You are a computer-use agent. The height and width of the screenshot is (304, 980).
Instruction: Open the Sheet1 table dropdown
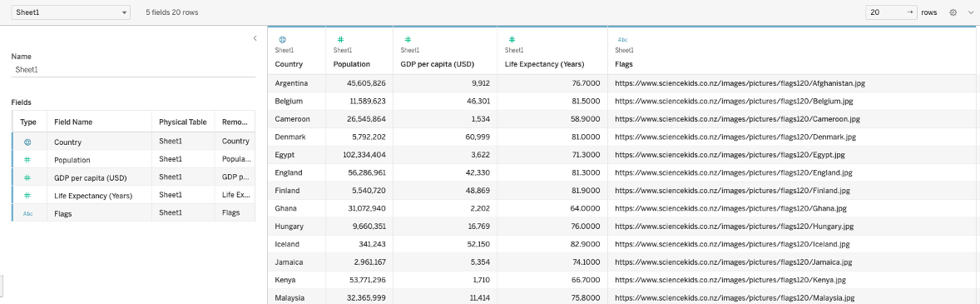71,12
